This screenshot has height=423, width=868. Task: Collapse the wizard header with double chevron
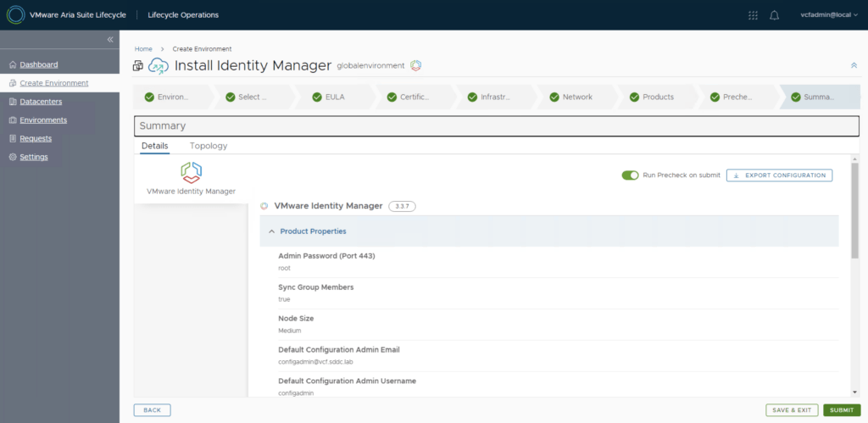click(x=853, y=65)
